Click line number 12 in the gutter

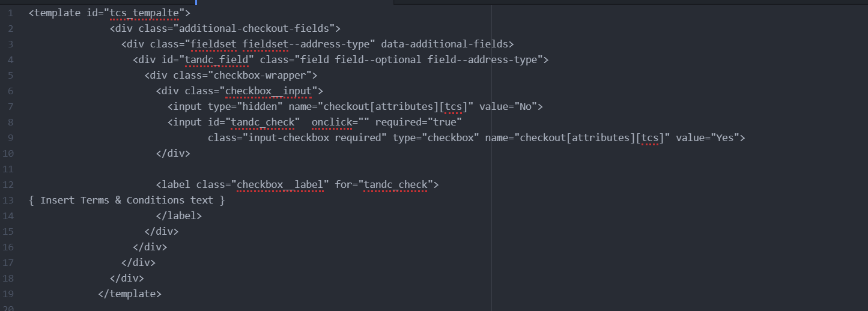click(9, 184)
